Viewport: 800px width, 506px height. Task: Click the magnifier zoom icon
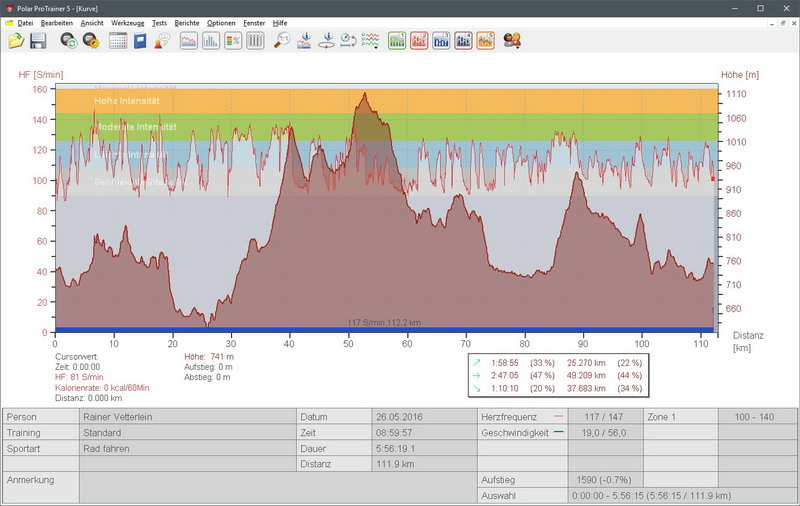coord(283,41)
